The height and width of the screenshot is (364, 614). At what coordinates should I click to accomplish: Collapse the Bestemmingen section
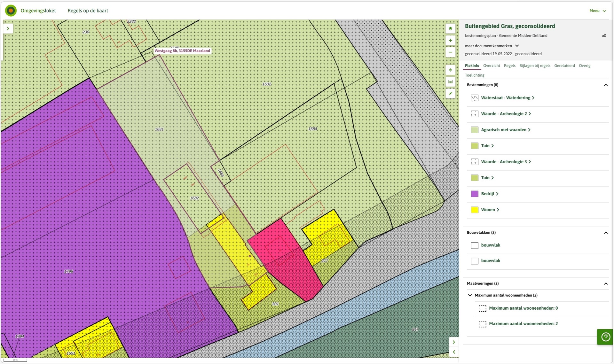[x=605, y=85]
